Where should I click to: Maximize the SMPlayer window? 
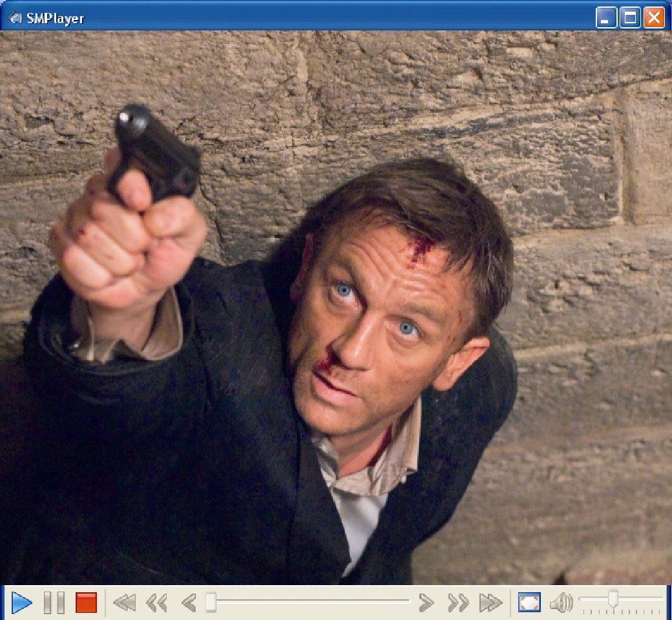[630, 18]
